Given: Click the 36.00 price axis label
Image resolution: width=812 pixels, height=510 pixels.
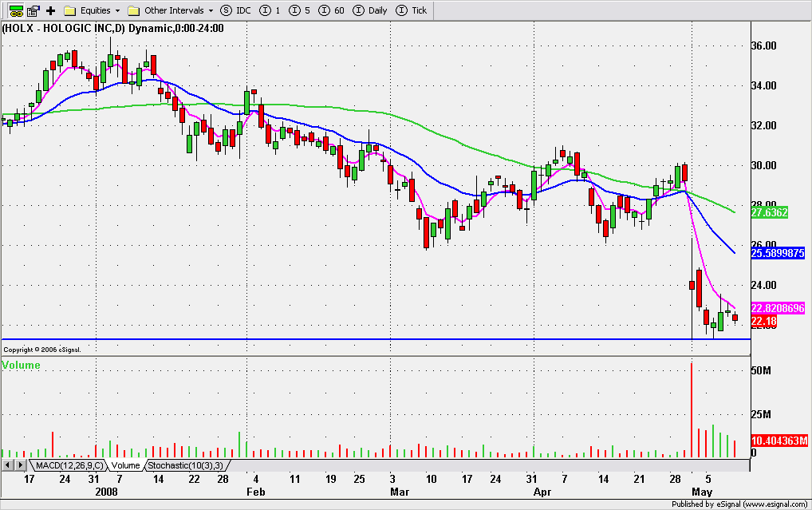Looking at the screenshot, I should pyautogui.click(x=764, y=45).
